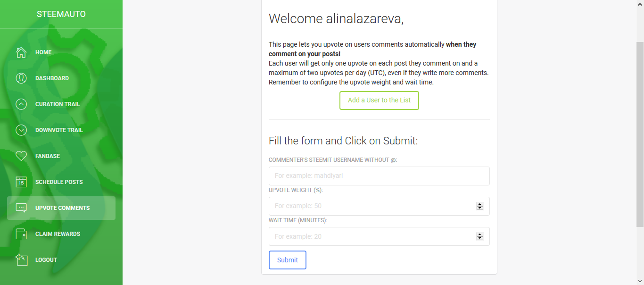
Task: Click the Claim Rewards wallet icon
Action: tap(21, 234)
